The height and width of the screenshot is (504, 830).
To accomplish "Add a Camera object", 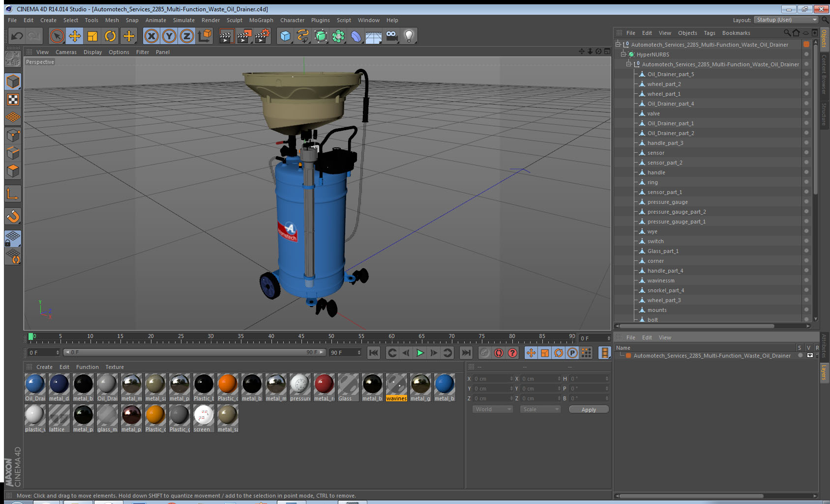I will tap(391, 36).
